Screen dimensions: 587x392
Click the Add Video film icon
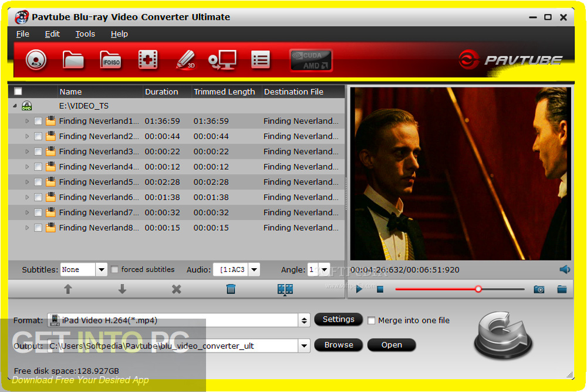[148, 59]
